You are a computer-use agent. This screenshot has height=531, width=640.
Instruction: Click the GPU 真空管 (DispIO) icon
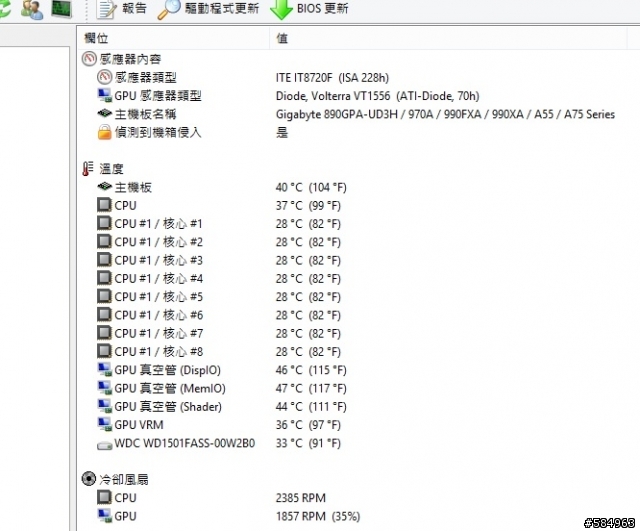pyautogui.click(x=104, y=369)
